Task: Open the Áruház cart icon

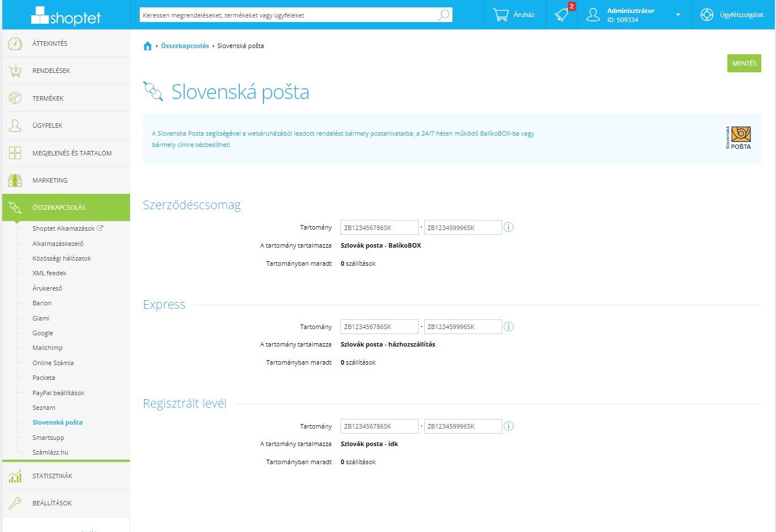Action: coord(501,15)
